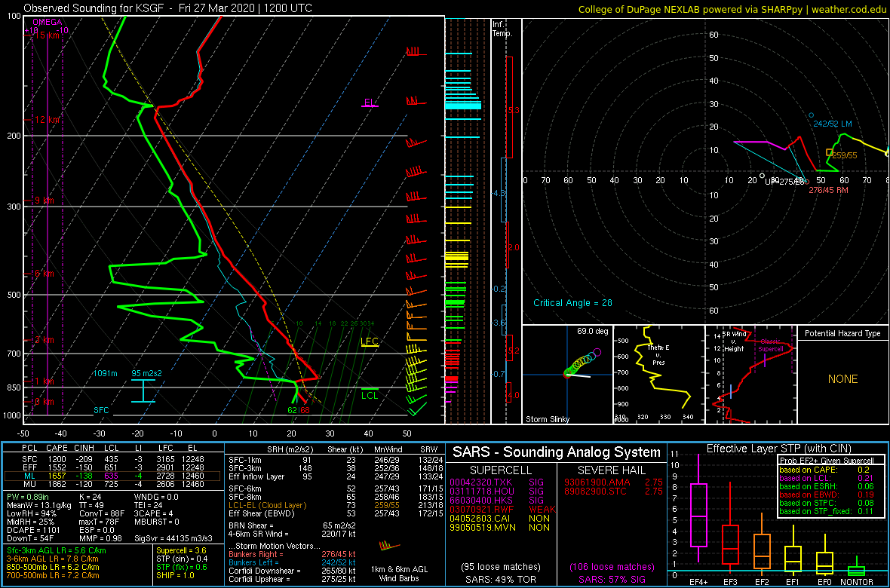Click the 'SARS: 49% TOR' summary

click(501, 579)
